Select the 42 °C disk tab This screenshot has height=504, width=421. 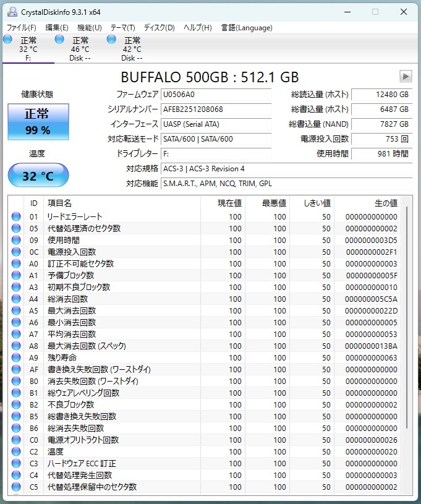tap(132, 49)
